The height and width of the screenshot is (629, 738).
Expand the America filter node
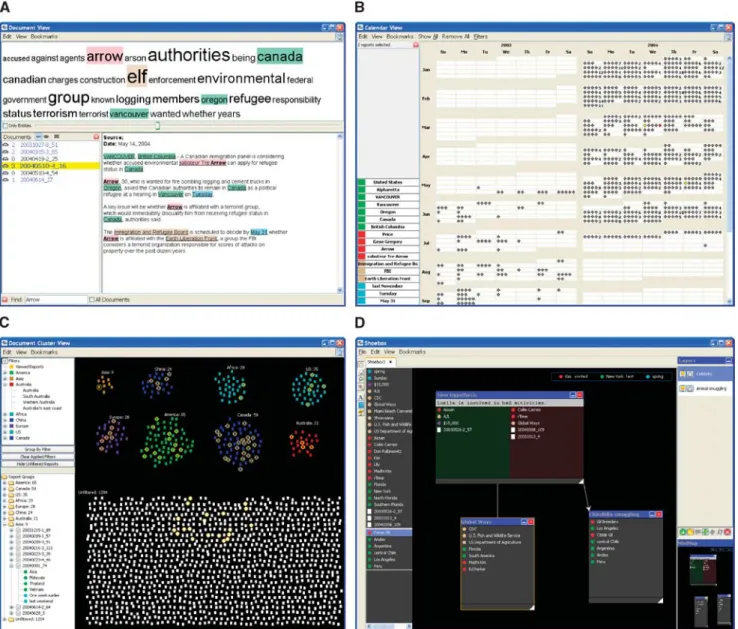(5, 373)
